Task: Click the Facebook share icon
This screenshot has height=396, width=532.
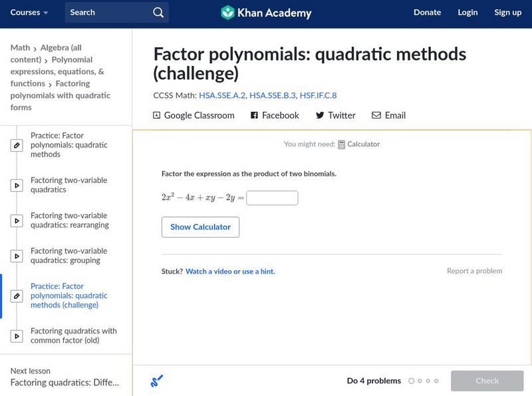Action: click(x=254, y=115)
